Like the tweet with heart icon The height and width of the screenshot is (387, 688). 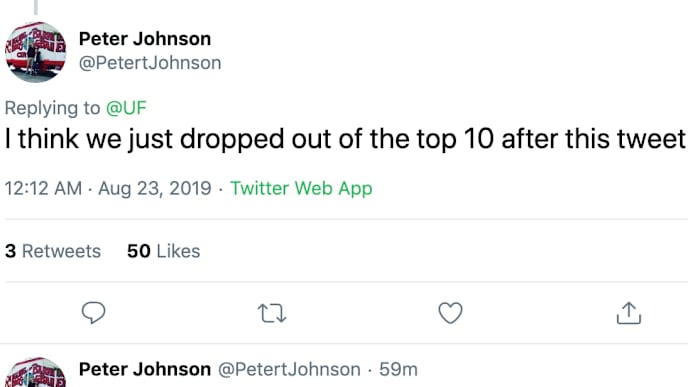(x=451, y=313)
